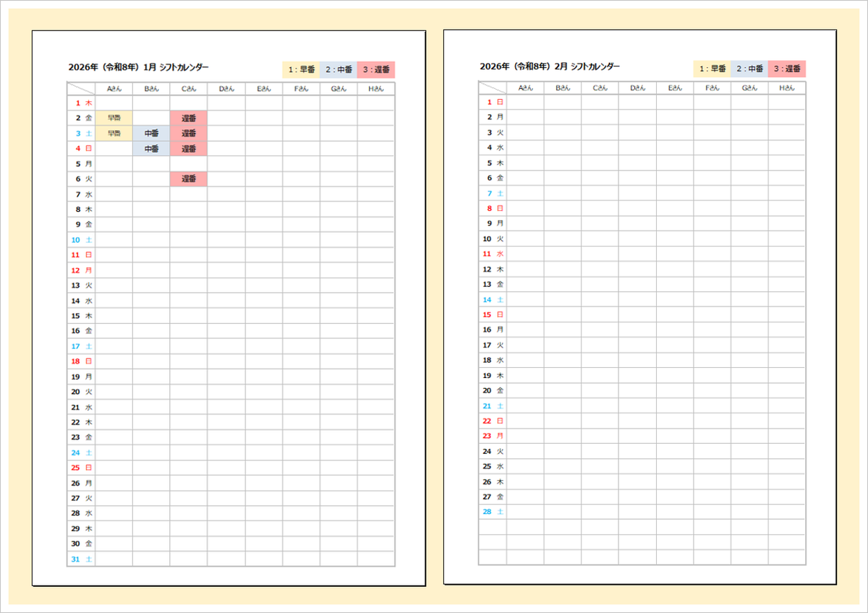The height and width of the screenshot is (613, 868).
Task: Select Cさん's 遅番 cell on January 6
Action: point(189,179)
